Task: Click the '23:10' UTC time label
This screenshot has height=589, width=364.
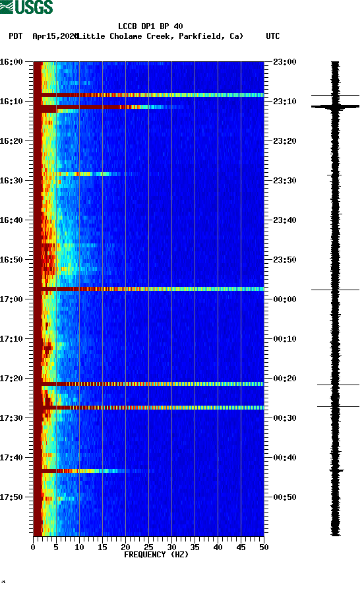Action: coord(285,102)
